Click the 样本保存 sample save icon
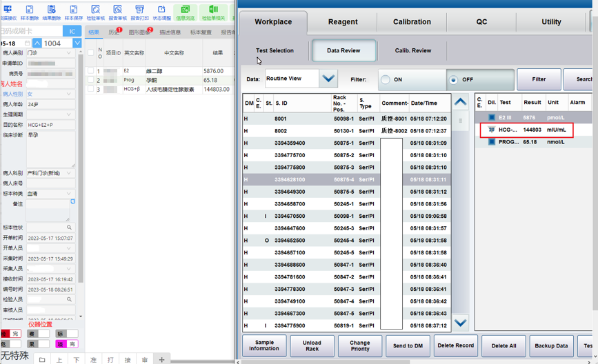The height and width of the screenshot is (364, 598). pyautogui.click(x=74, y=12)
